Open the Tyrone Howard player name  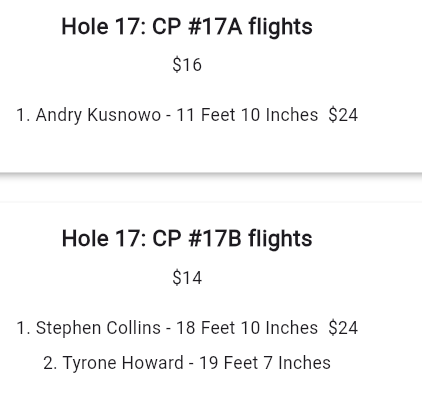click(x=123, y=363)
